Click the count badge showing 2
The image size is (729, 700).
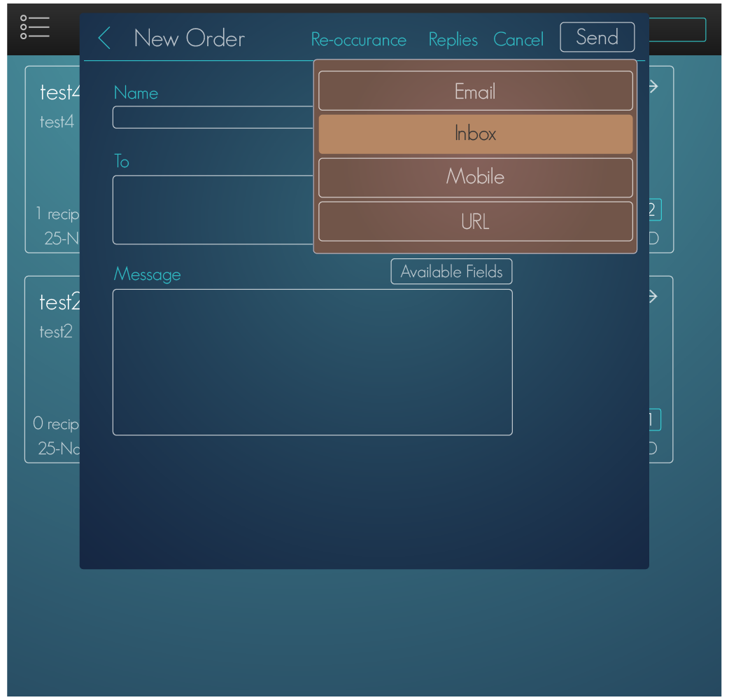(652, 210)
